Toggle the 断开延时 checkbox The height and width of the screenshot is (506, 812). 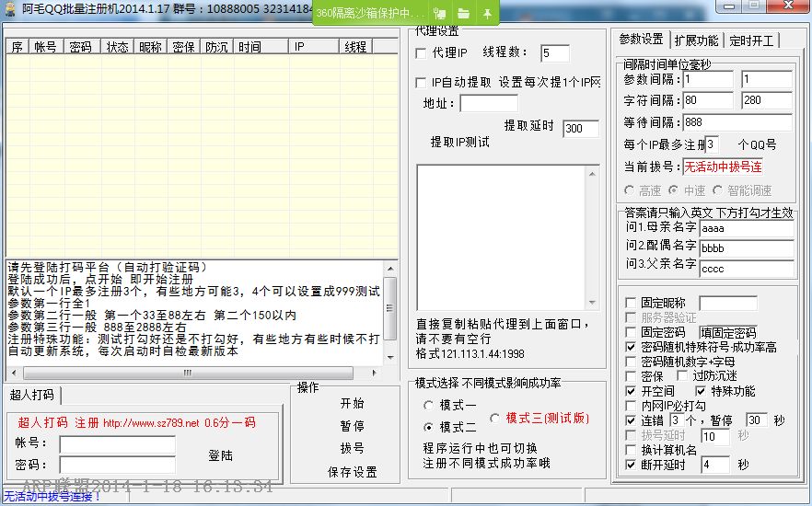click(631, 465)
